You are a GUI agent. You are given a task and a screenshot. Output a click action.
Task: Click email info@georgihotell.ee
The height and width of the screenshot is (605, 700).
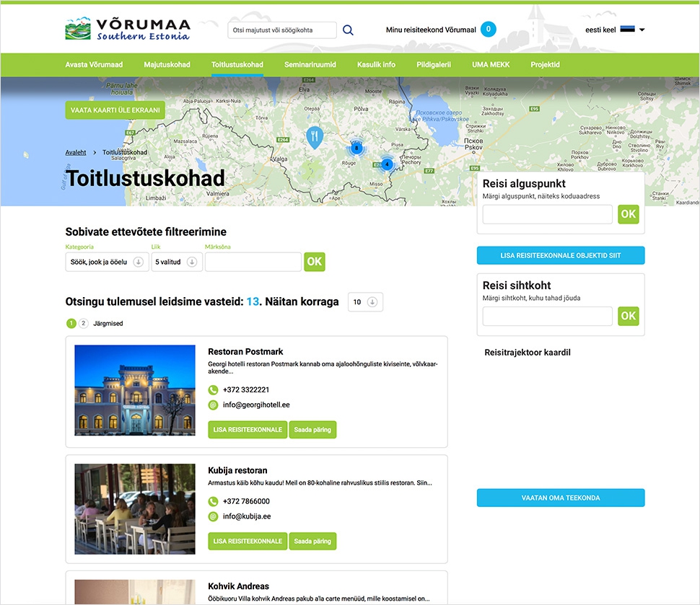[x=256, y=405]
